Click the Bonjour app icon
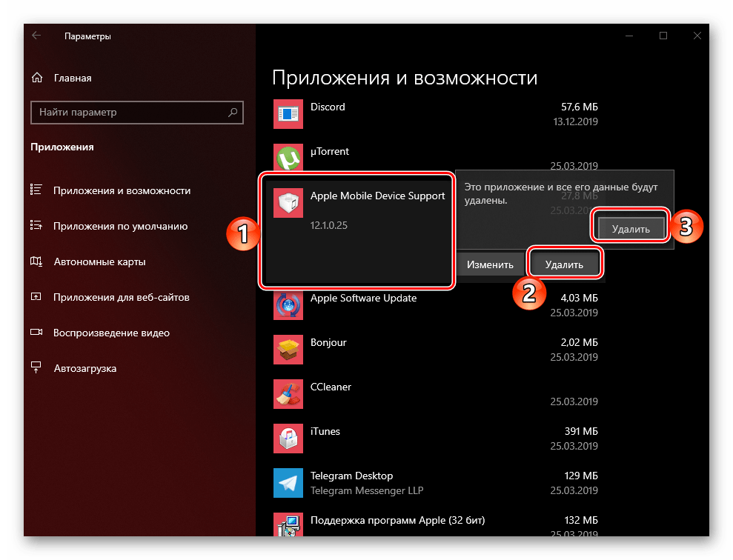Viewport: 733px width, 560px height. (x=287, y=350)
